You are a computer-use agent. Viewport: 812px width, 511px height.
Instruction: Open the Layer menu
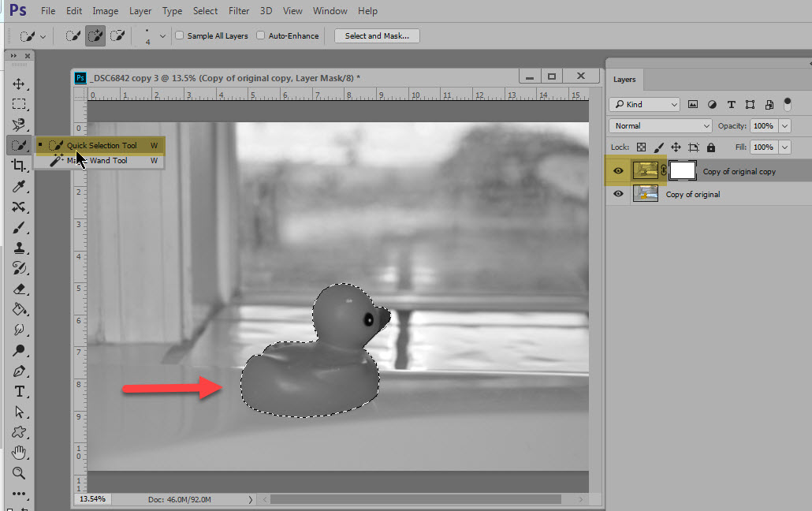tap(140, 11)
